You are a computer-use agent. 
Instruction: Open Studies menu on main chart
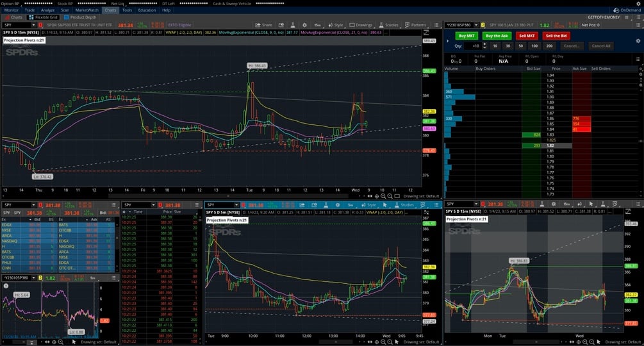pos(388,25)
